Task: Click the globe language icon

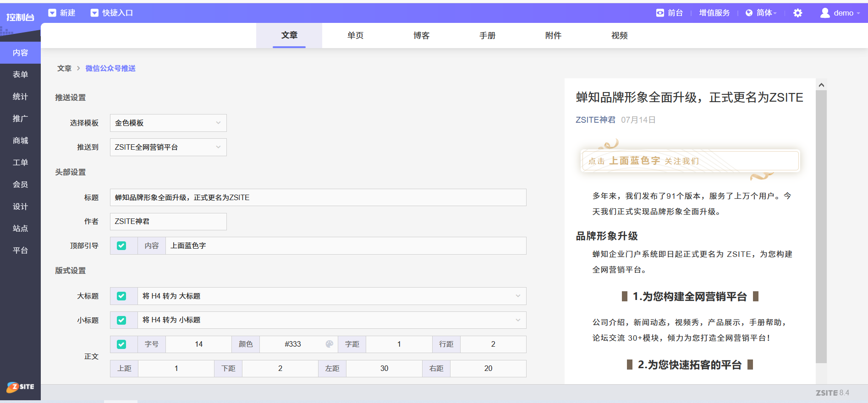Action: (749, 13)
